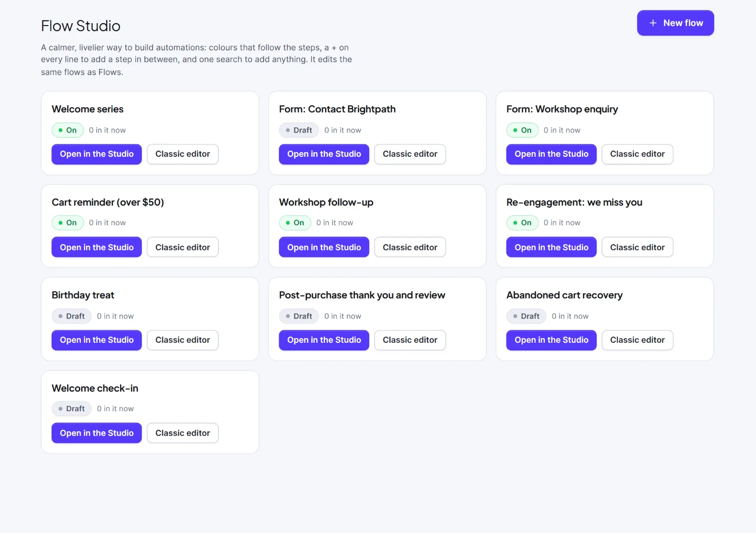Select the Abandoned cart recovery title
This screenshot has width=756, height=533.
pos(565,295)
